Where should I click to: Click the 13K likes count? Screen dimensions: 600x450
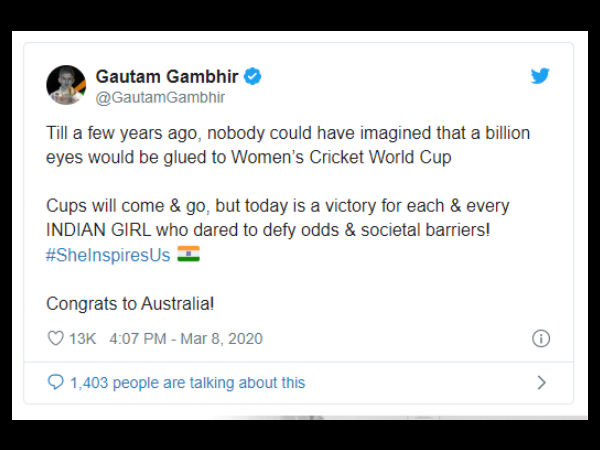82,338
